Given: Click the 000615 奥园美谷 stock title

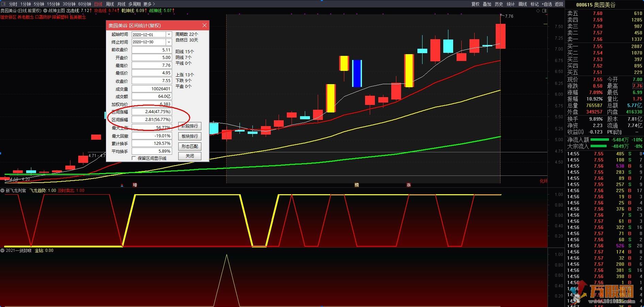Looking at the screenshot, I should (596, 5).
